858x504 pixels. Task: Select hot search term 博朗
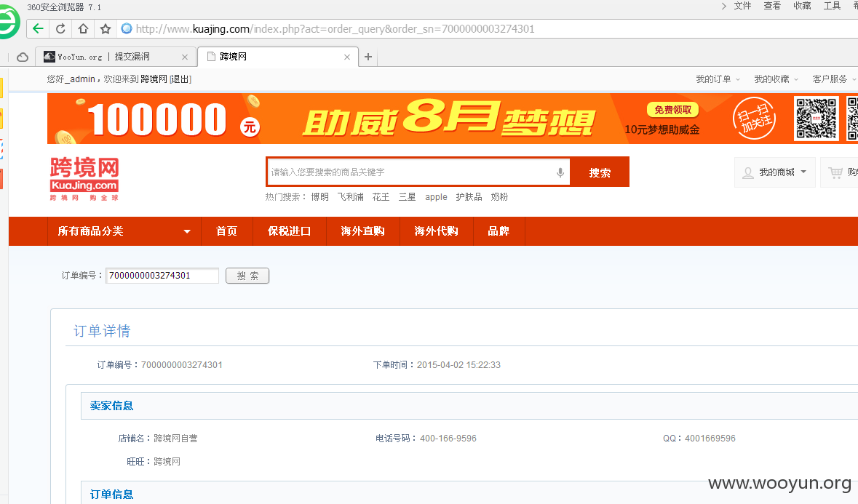click(320, 197)
